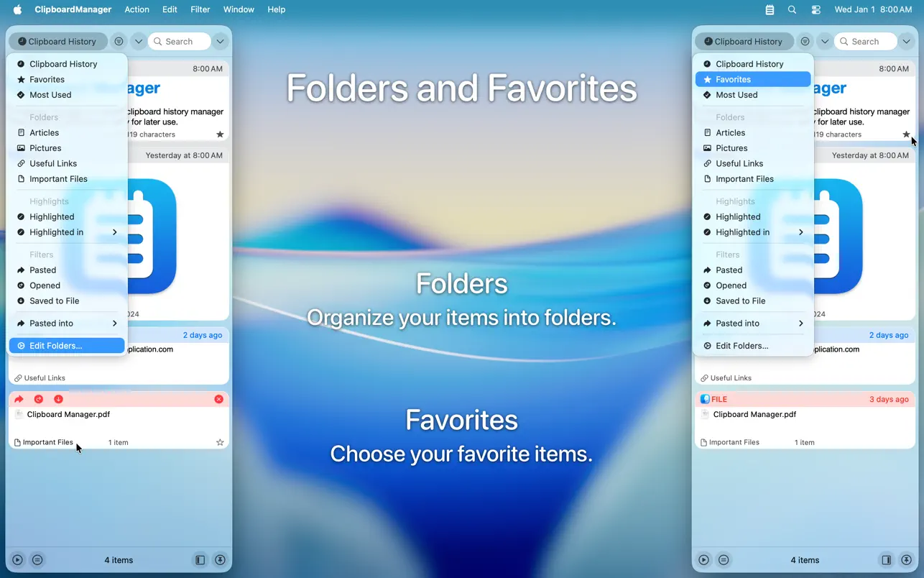Screen dimensions: 924x578
Task: Click the pin icon in the left panel footer
Action: [221, 560]
